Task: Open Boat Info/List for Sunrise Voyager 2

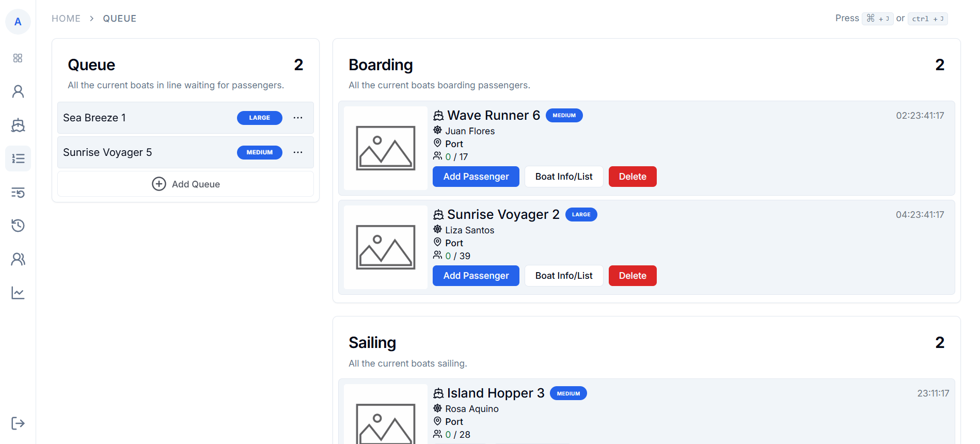Action: point(564,276)
